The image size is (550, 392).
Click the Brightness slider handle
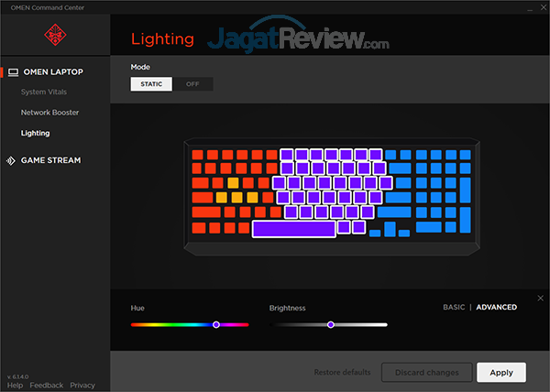(x=330, y=325)
